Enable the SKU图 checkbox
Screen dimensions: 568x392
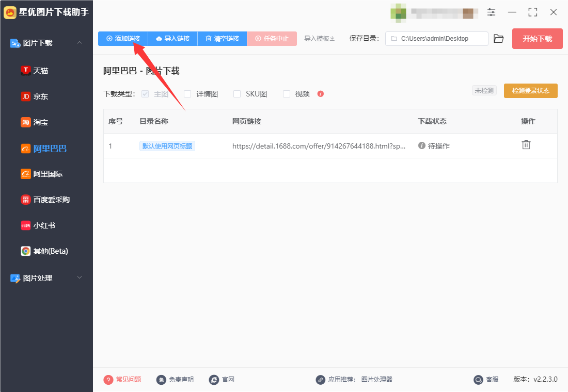(237, 94)
